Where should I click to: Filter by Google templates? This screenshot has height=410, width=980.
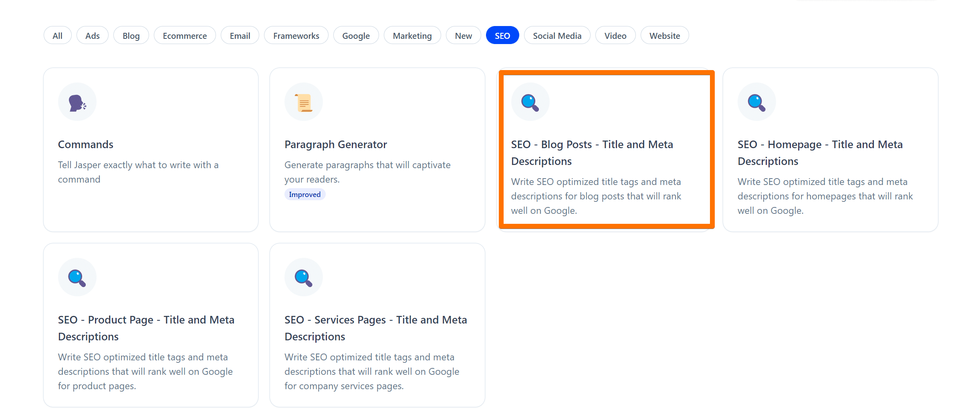point(356,36)
